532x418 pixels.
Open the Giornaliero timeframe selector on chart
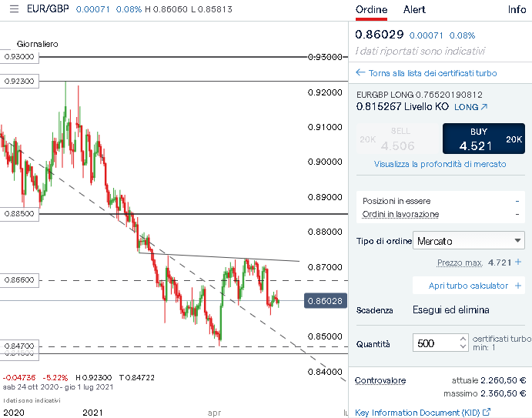coord(37,44)
